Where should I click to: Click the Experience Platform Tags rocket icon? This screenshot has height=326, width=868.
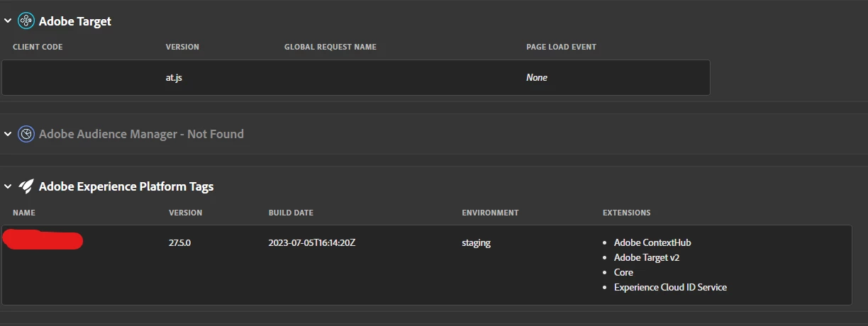[x=26, y=186]
